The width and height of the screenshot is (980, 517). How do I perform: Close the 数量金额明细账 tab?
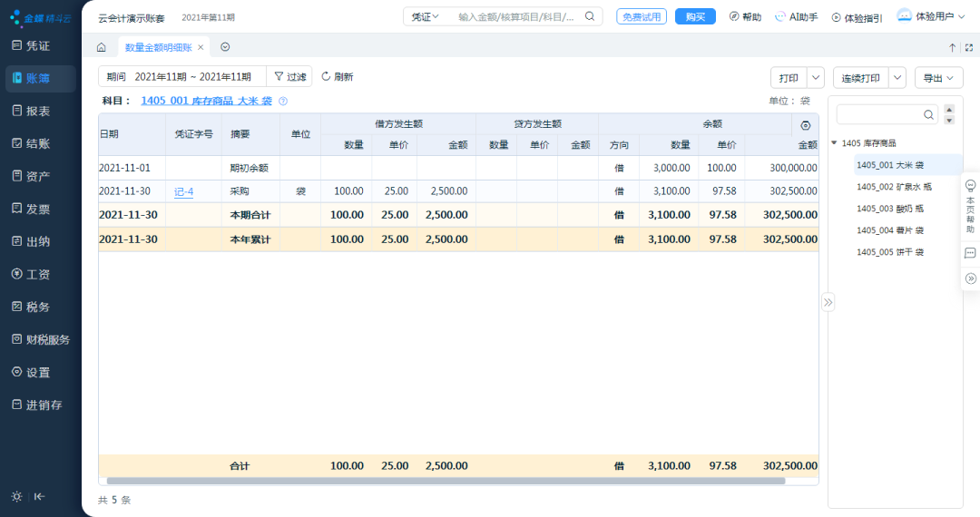201,47
